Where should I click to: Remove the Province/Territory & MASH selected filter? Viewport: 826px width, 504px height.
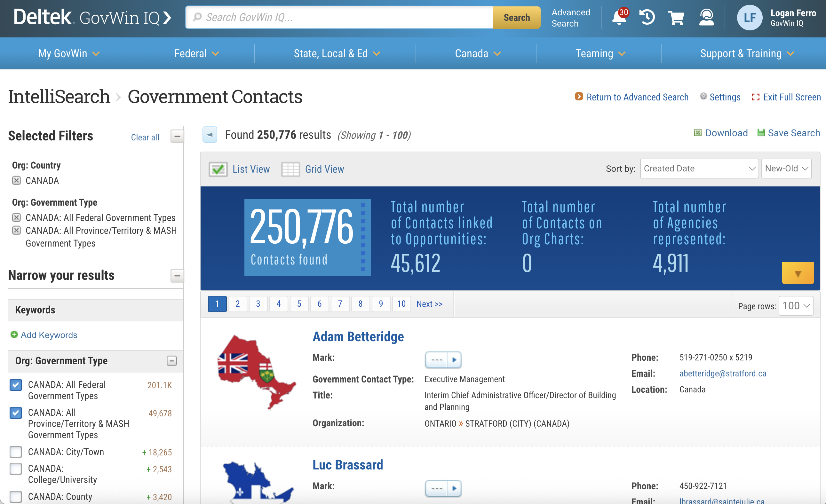click(x=16, y=230)
